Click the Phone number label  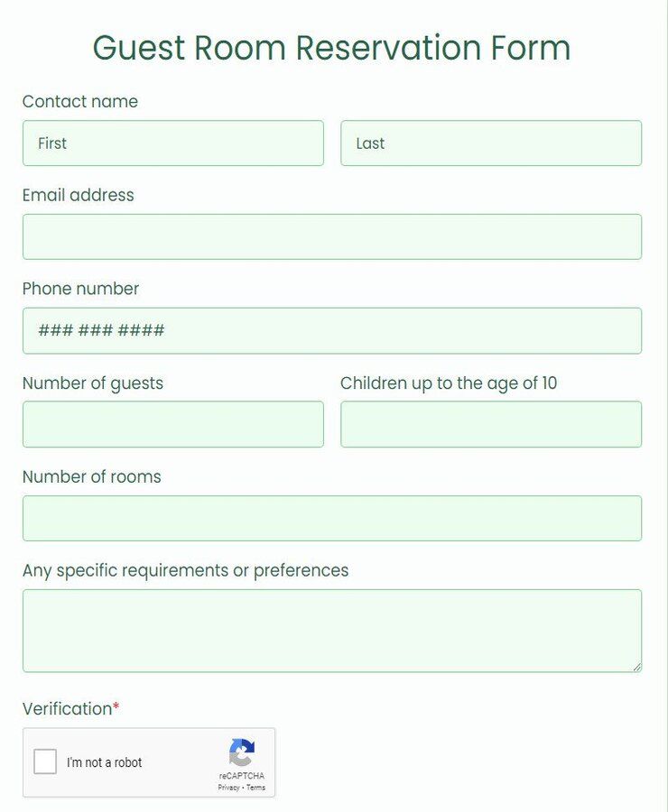click(x=80, y=289)
